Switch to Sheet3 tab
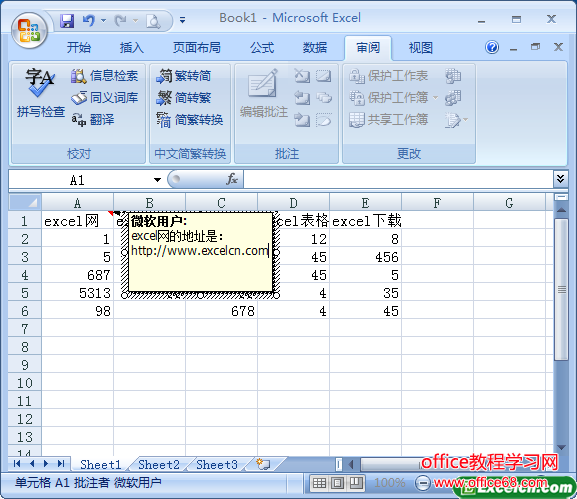577x499 pixels. pos(217,464)
